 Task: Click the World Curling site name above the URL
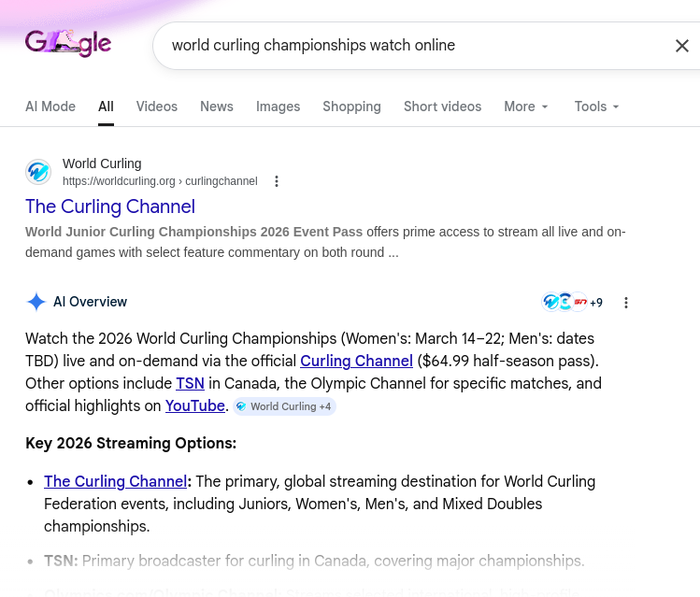(102, 163)
